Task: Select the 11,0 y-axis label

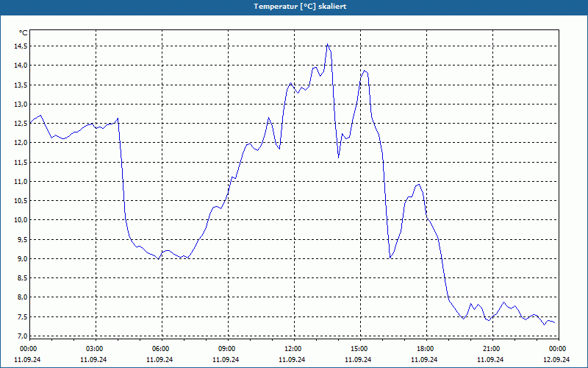Action: point(21,181)
